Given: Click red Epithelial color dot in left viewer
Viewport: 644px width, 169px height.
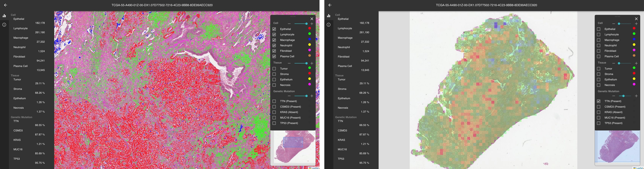Looking at the screenshot, I should point(309,29).
